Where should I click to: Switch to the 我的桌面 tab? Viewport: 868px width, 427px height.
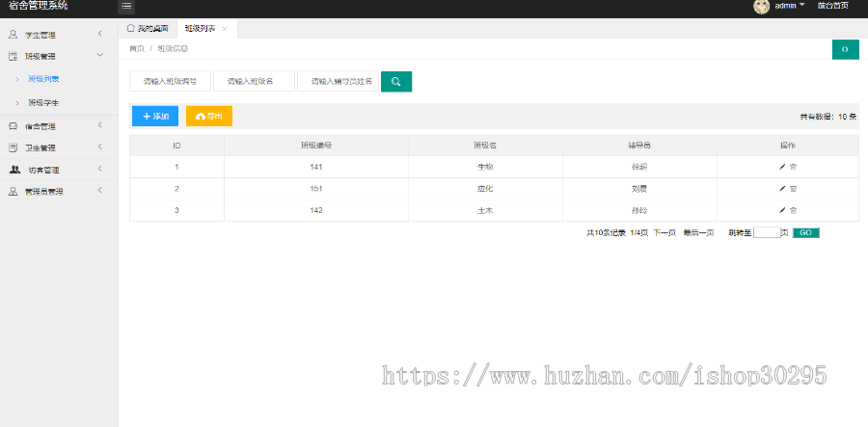(x=148, y=28)
